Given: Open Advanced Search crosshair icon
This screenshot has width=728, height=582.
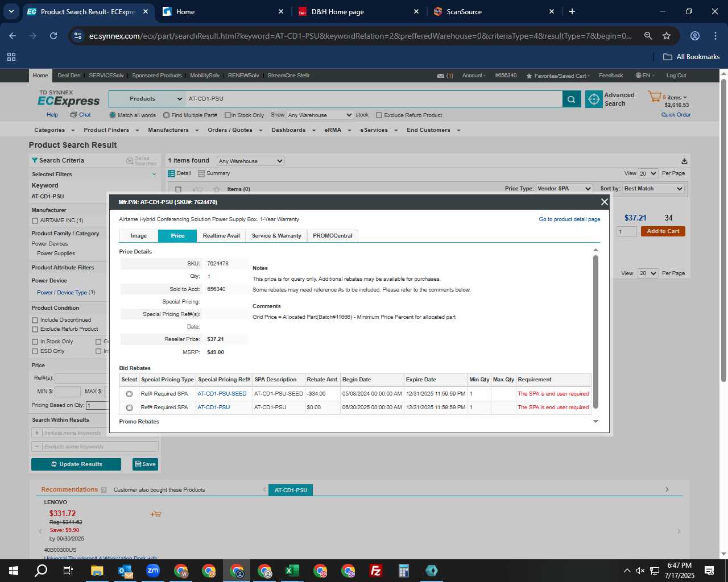Looking at the screenshot, I should 594,99.
